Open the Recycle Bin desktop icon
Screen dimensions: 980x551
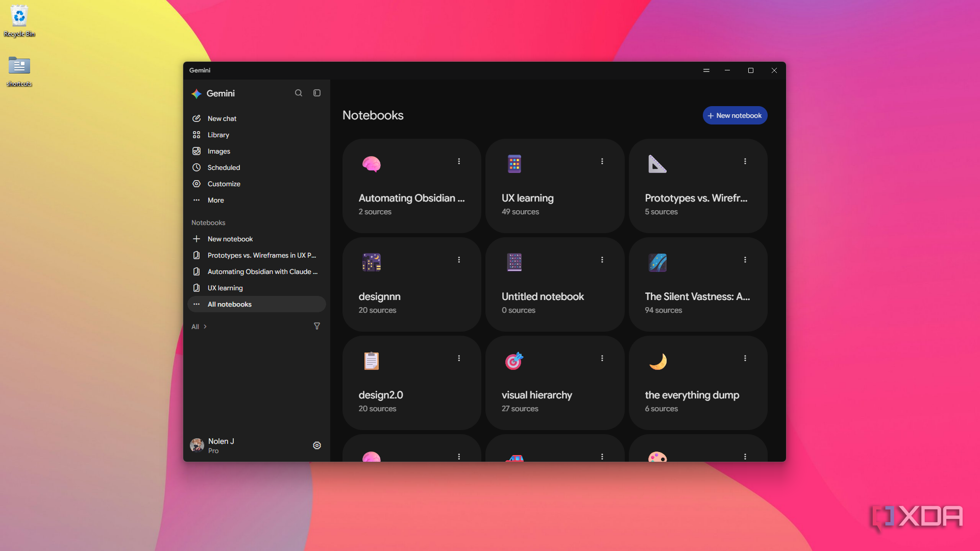pos(19,21)
